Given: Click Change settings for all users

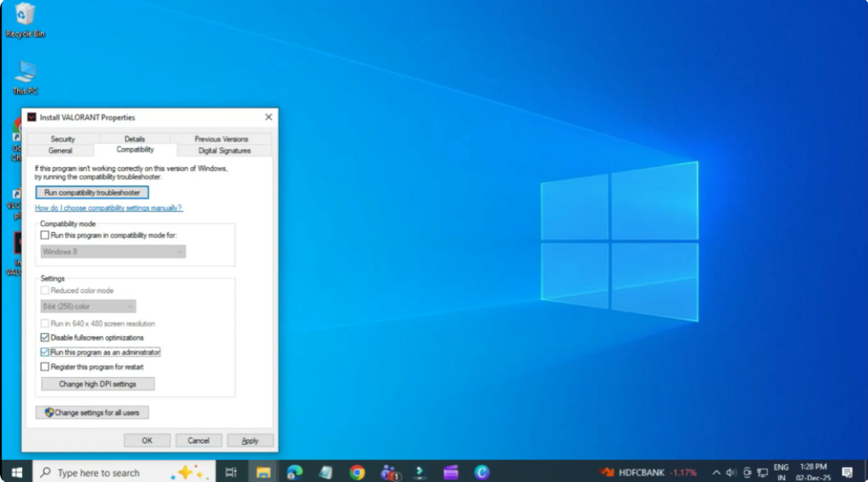Looking at the screenshot, I should click(92, 413).
